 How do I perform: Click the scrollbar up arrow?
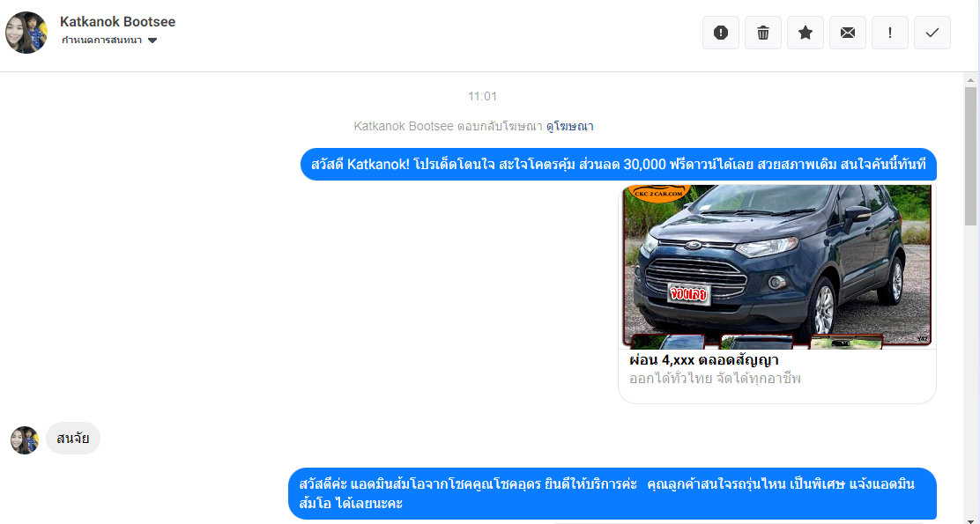[x=970, y=80]
